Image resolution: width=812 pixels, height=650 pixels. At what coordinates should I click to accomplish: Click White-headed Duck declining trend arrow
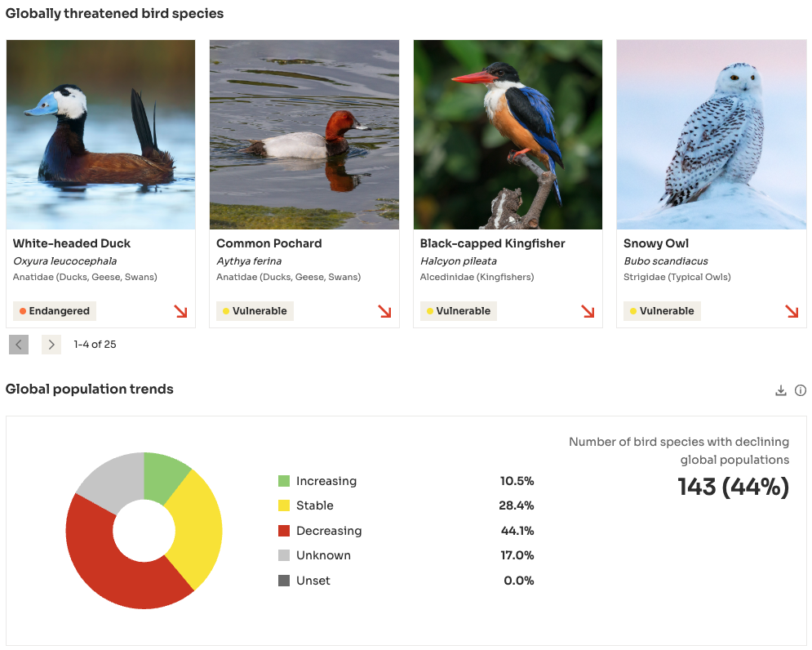180,311
